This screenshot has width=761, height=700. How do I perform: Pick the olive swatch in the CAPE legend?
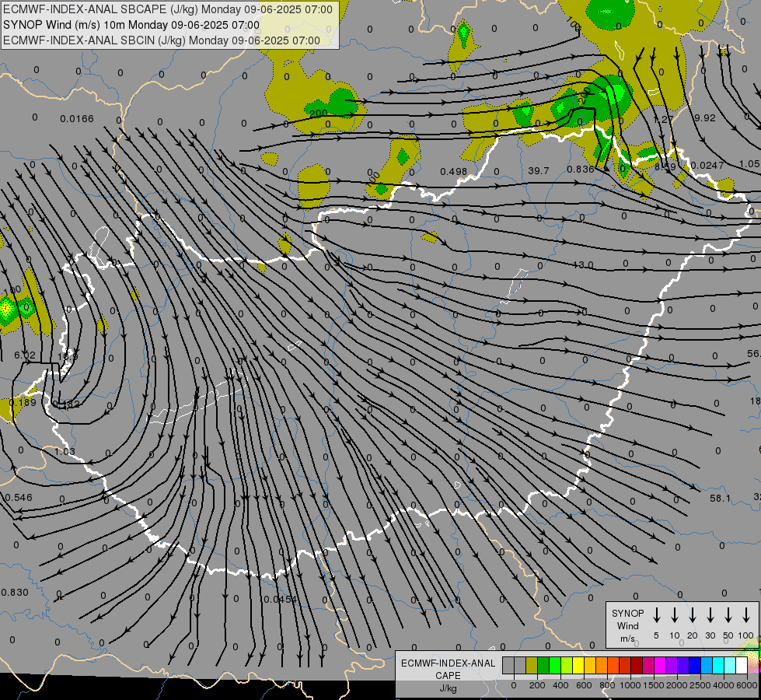pos(532,666)
